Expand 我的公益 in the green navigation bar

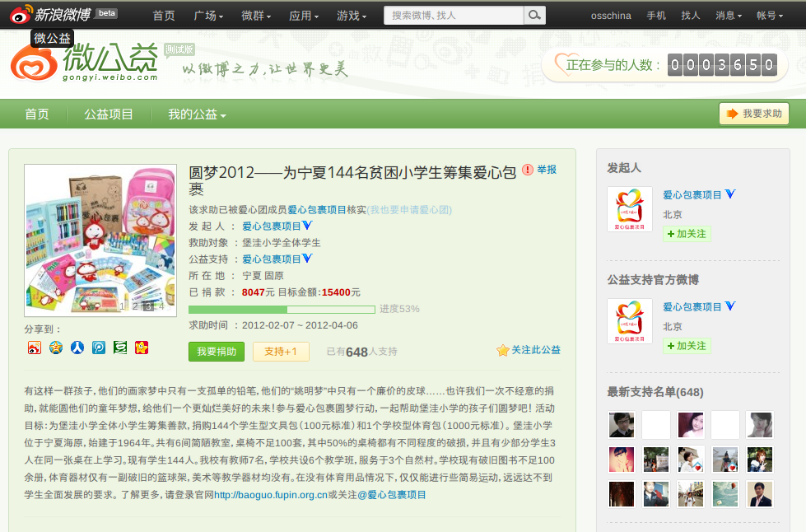click(197, 114)
